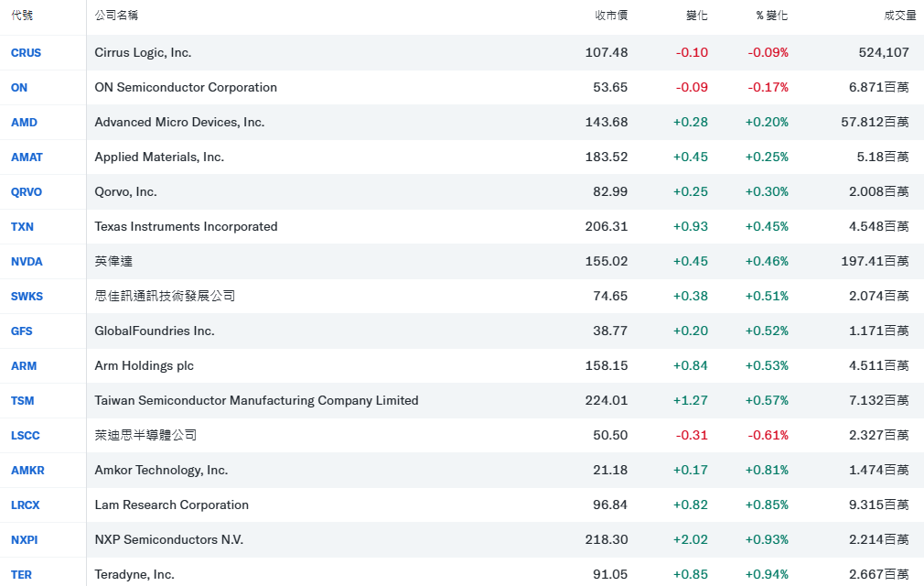This screenshot has height=586, width=924.
Task: Select company name Cirrus Logic, Inc.
Action: click(143, 52)
